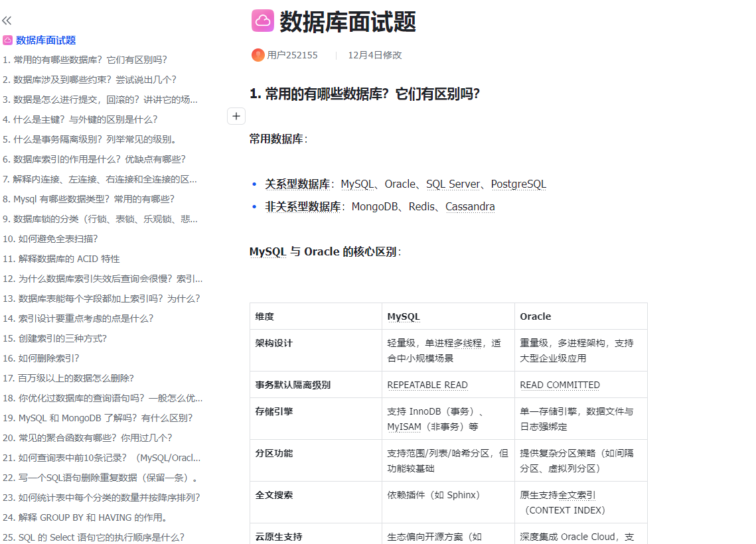Screen dimensions: 756x544
Task: Click the cell READ COMMITTED
Action: click(581, 385)
